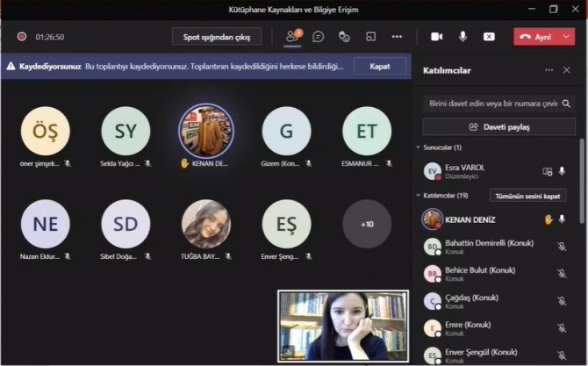Toggle Bahattin Demirelli's muted microphone icon

(x=562, y=247)
